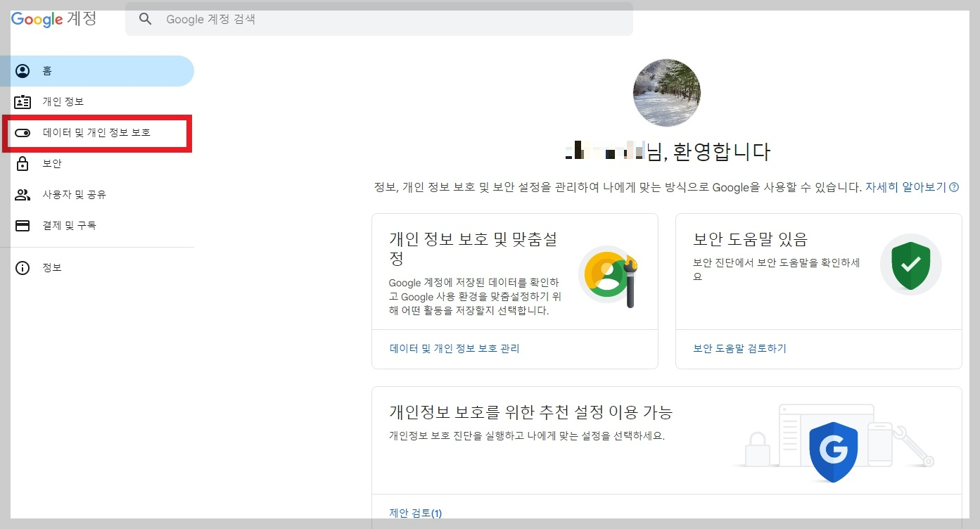Open 데이터 및 개인 정보 보호 menu item
Screen dimensions: 980x529
coord(97,133)
